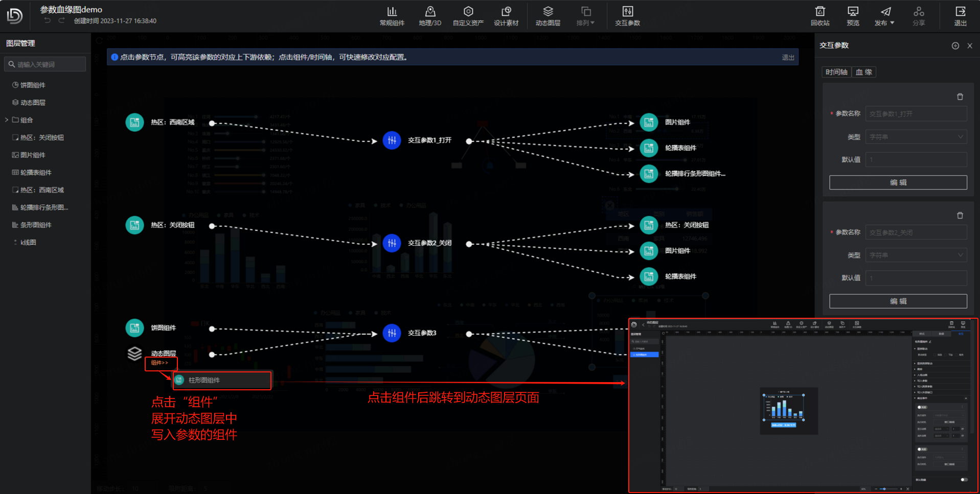980x494 pixels.
Task: Open the 发布 publish dropdown
Action: (884, 16)
